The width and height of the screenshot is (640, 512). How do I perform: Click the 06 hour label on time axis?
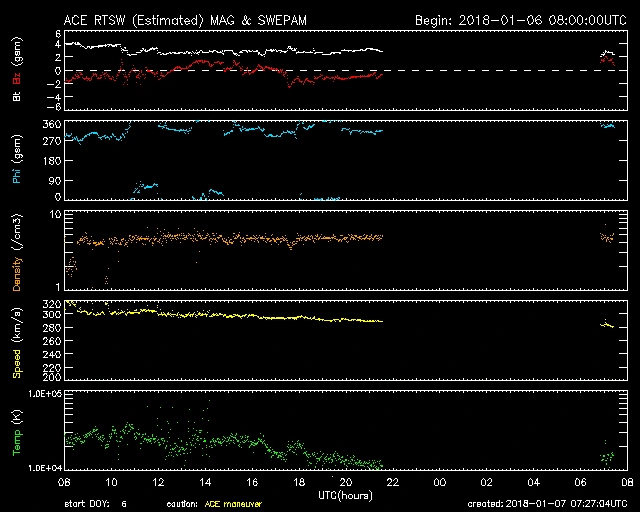point(580,482)
